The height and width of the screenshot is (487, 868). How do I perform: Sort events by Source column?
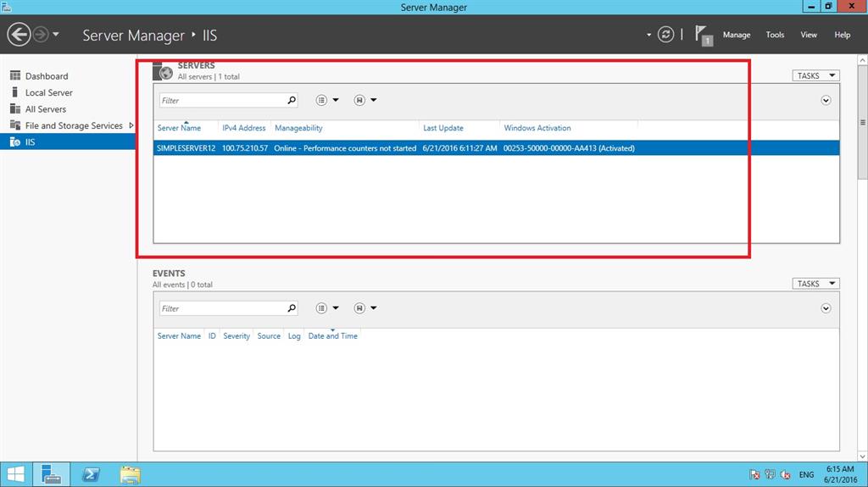coord(269,336)
